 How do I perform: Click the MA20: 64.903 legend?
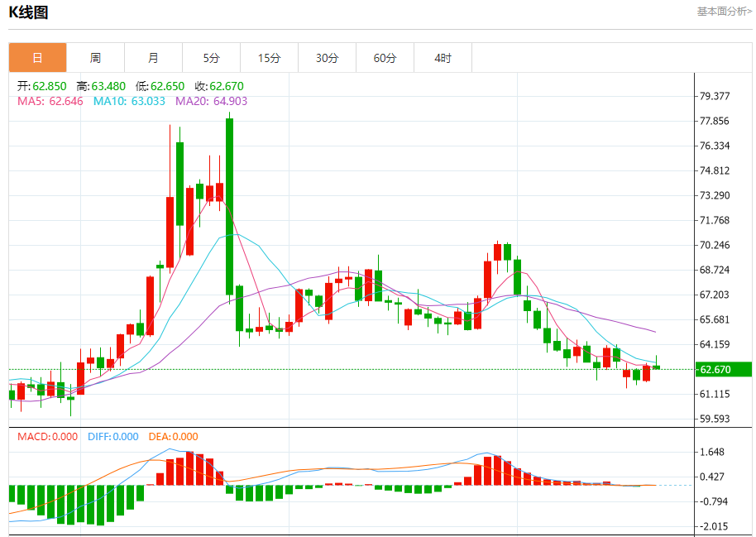click(211, 101)
